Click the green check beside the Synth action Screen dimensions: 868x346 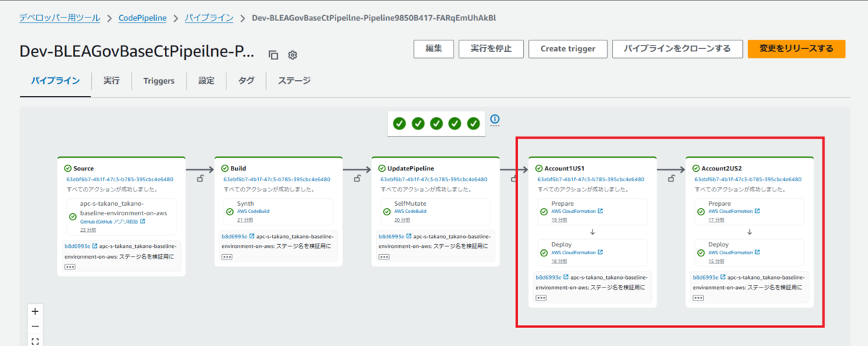coord(230,212)
